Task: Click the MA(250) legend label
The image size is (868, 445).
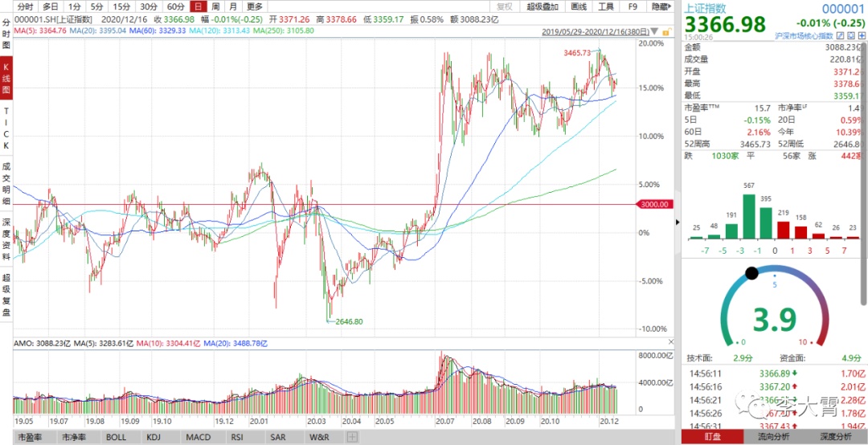Action: (x=284, y=31)
